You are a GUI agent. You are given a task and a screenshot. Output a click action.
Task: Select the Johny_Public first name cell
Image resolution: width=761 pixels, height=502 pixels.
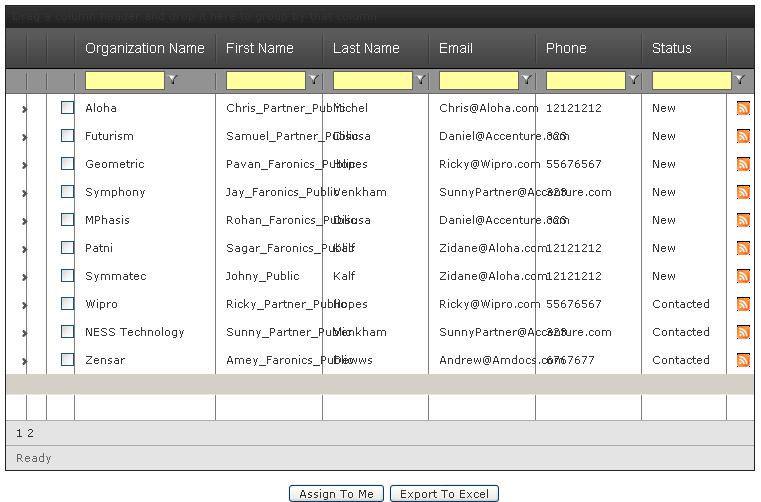coord(263,276)
